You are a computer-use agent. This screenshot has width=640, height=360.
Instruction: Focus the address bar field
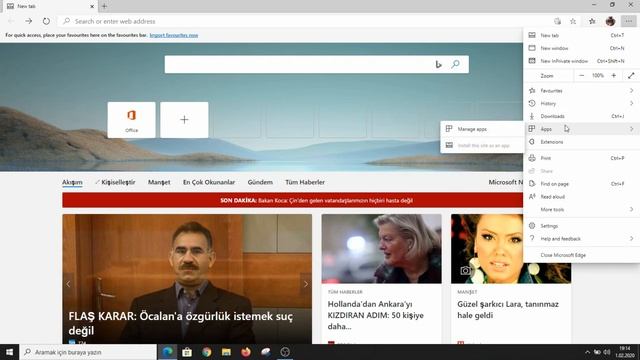point(304,21)
